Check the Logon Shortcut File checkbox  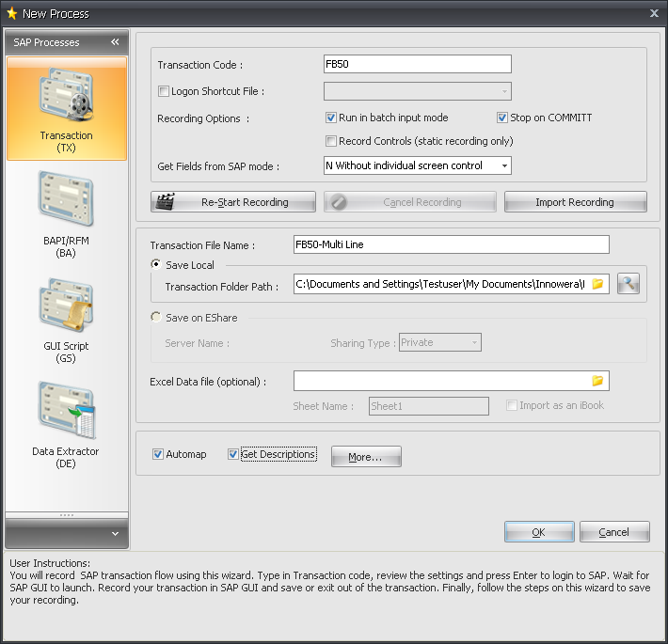point(164,92)
